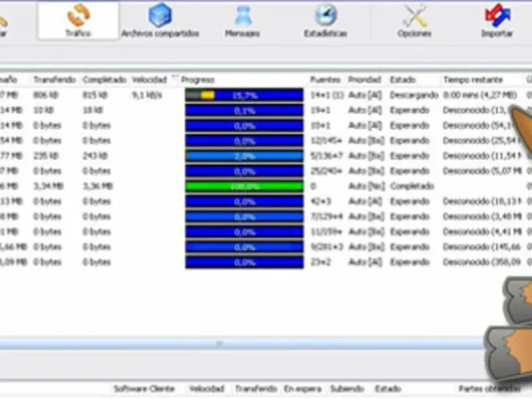Click the 10 kB transferred value
This screenshot has height=399, width=532.
[43, 110]
